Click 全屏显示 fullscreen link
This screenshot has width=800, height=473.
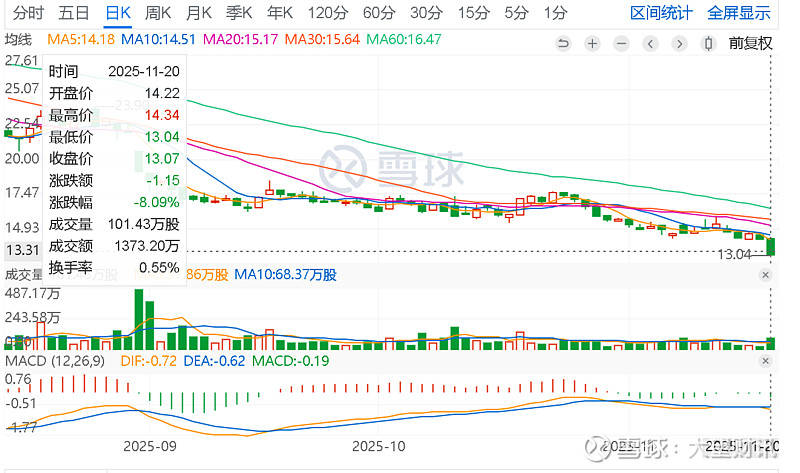click(x=739, y=13)
